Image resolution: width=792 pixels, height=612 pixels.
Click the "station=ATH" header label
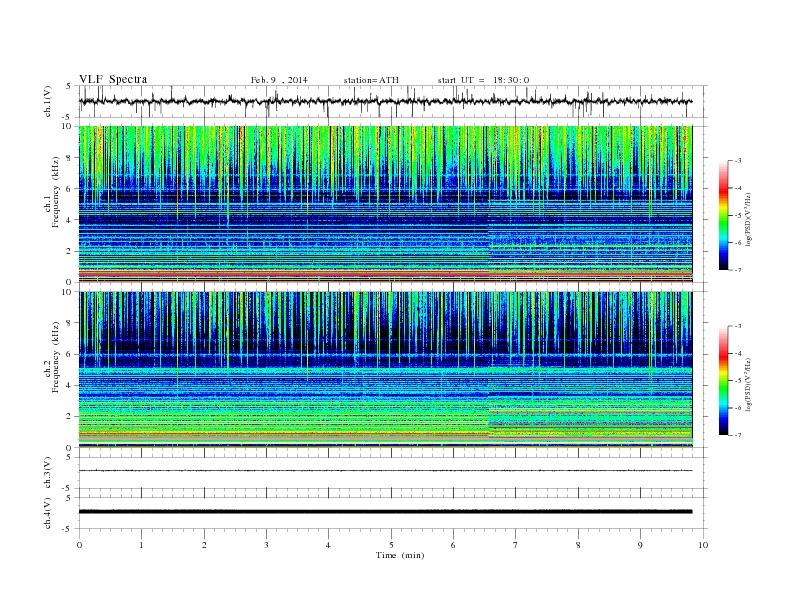[x=371, y=80]
